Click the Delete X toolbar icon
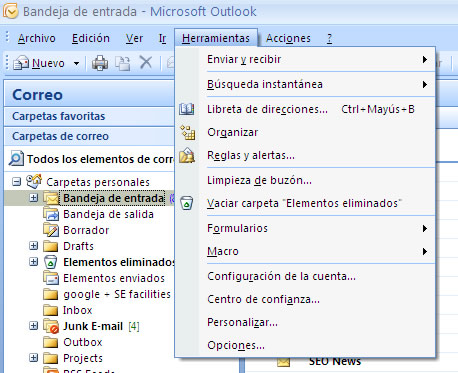458x373 pixels. tap(146, 62)
